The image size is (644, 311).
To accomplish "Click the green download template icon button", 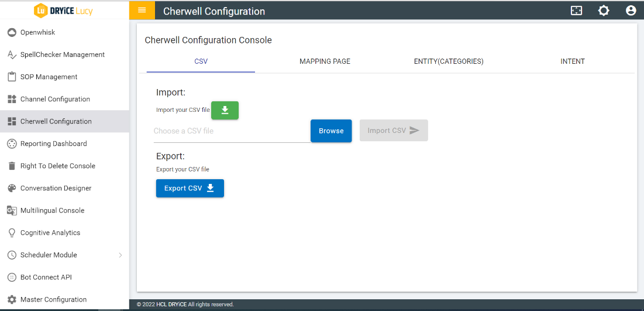I will point(225,110).
